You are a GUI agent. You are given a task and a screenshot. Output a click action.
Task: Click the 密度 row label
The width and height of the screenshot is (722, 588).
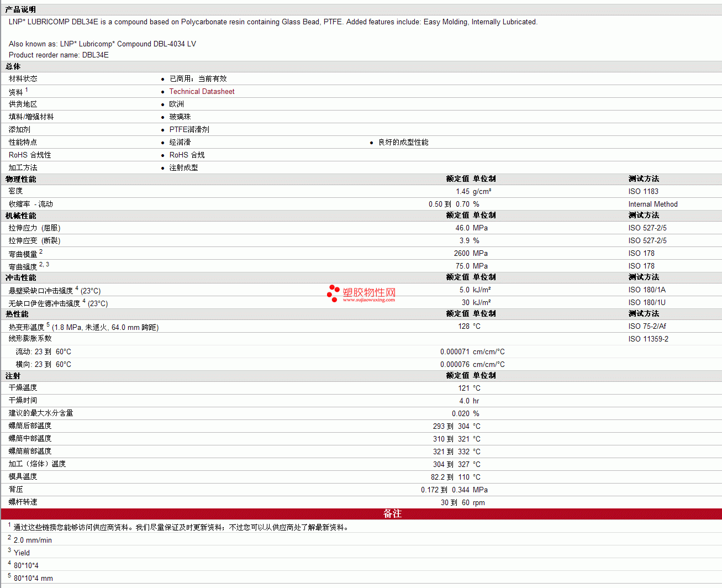click(15, 191)
